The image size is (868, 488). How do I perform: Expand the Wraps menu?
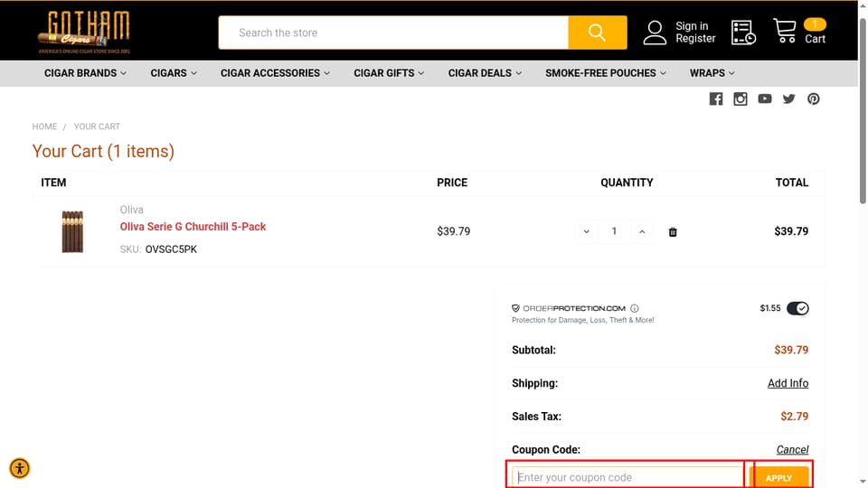(x=712, y=73)
